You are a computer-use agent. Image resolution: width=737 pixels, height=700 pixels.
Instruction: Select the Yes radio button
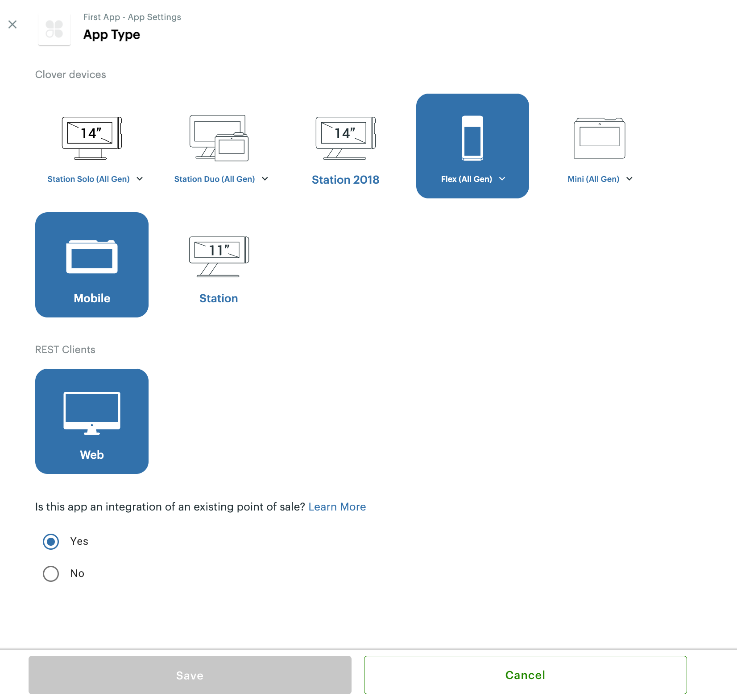point(51,542)
